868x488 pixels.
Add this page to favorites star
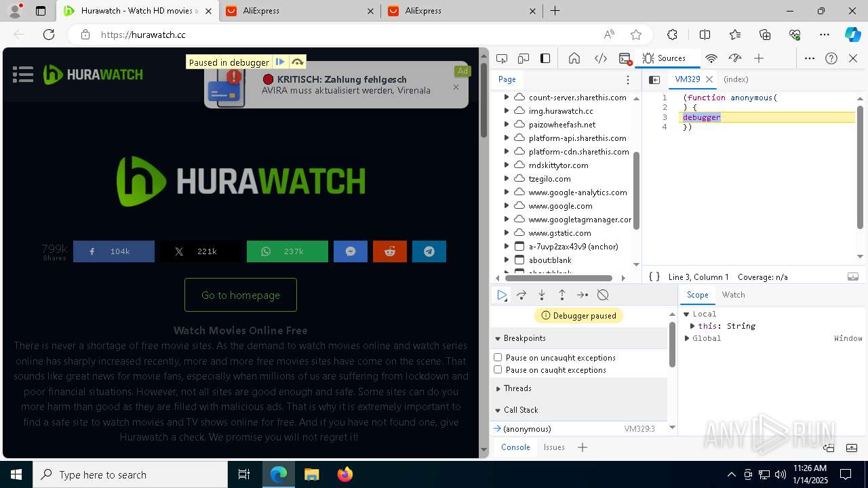636,35
